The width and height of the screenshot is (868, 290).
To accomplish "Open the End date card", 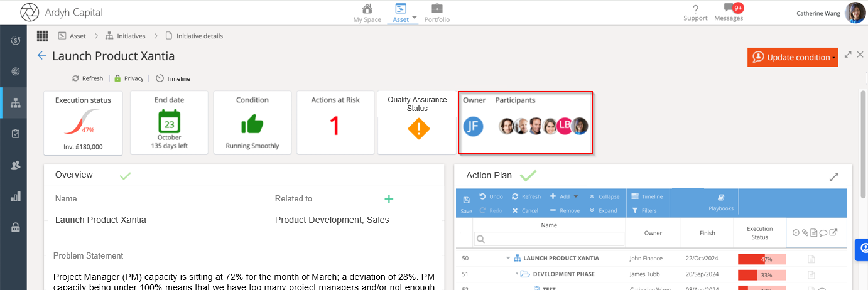I will point(168,122).
